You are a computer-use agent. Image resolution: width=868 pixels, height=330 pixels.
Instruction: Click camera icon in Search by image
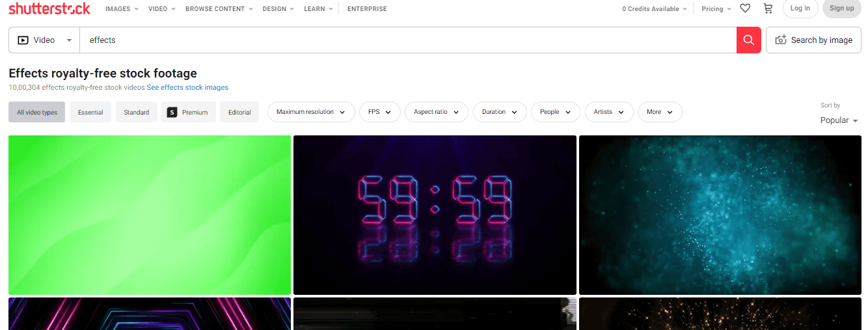[x=781, y=40]
